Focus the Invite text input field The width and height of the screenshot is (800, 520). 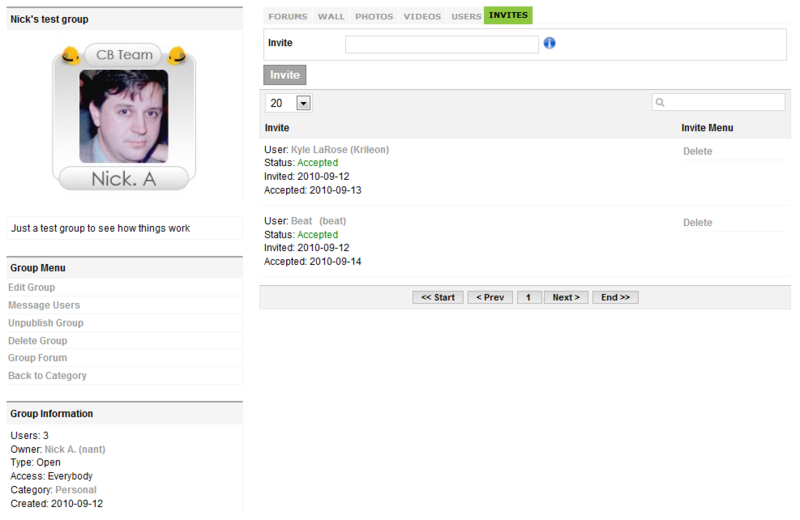tap(441, 44)
